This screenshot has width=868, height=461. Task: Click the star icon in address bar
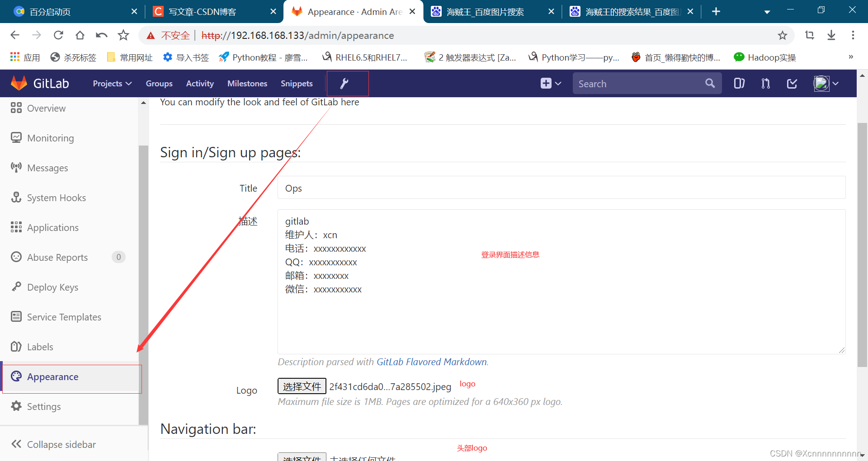coord(783,35)
